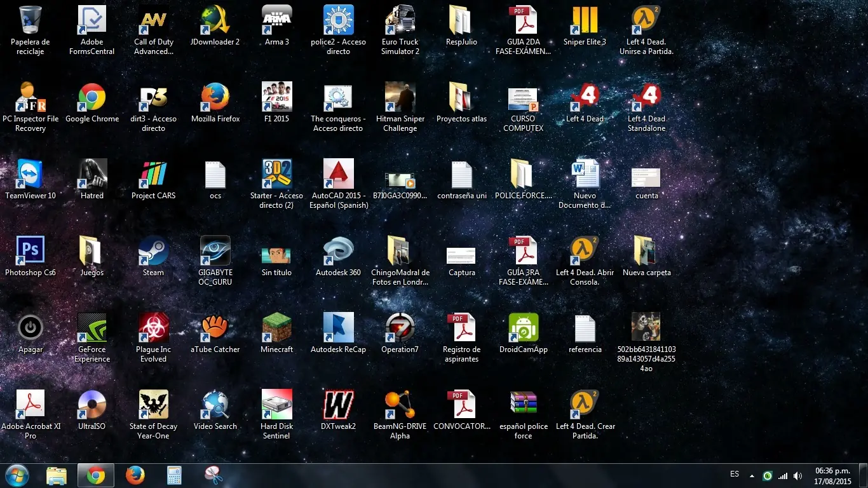Open Windows Explorer from the taskbar
868x488 pixels.
(57, 475)
